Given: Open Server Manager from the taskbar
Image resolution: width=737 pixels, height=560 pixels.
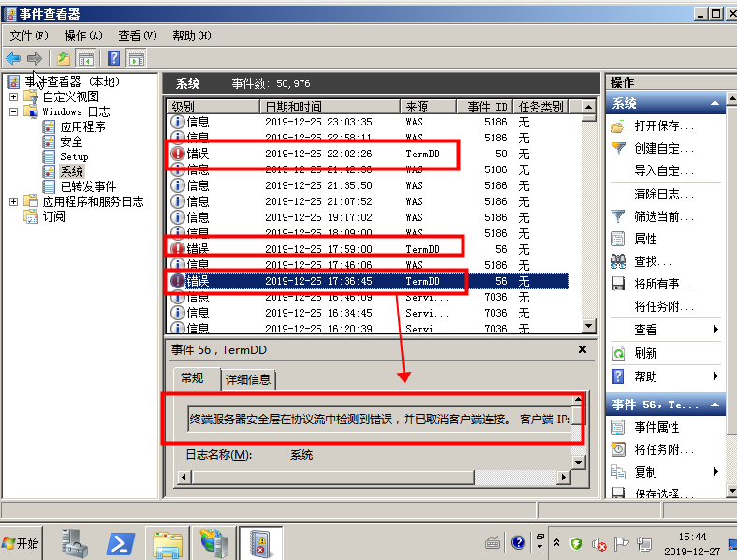Looking at the screenshot, I should click(76, 542).
